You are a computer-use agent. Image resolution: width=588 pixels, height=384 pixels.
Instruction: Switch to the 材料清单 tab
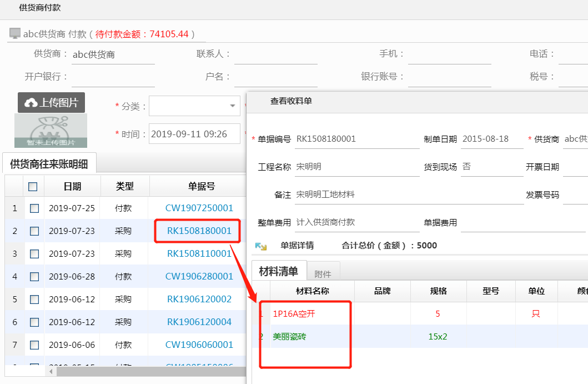[x=278, y=271]
